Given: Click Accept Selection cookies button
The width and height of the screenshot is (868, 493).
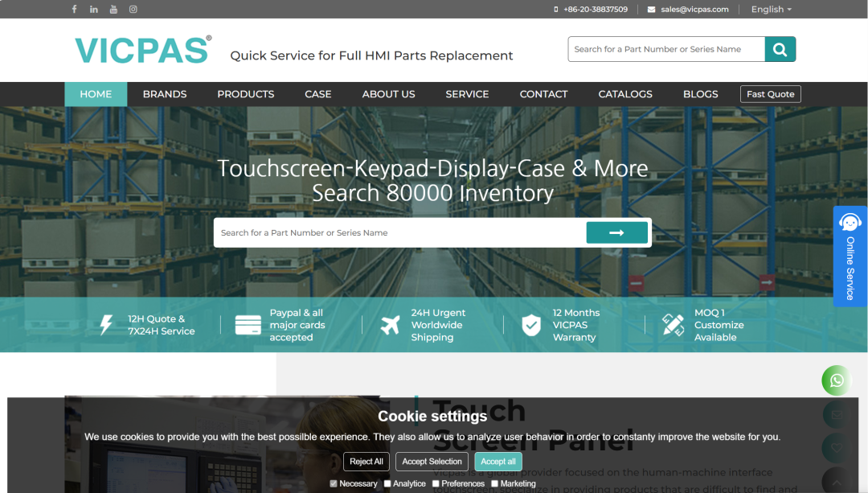Looking at the screenshot, I should (432, 462).
